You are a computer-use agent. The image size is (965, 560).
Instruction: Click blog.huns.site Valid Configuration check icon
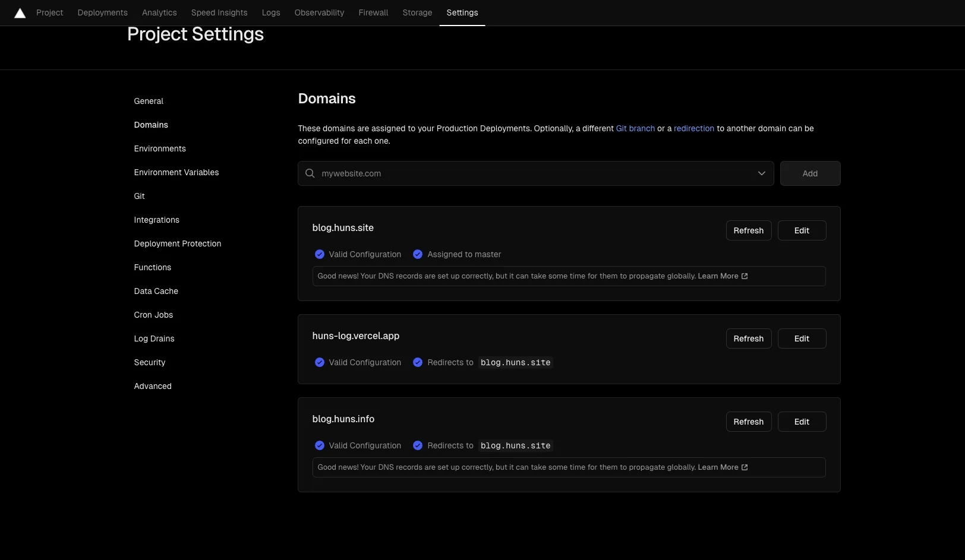coord(320,254)
